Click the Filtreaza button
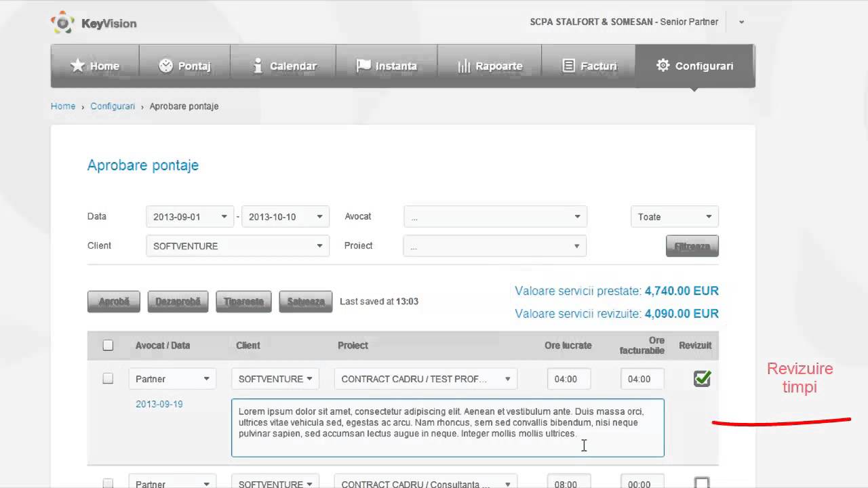Viewport: 868px width, 488px height. pyautogui.click(x=692, y=246)
